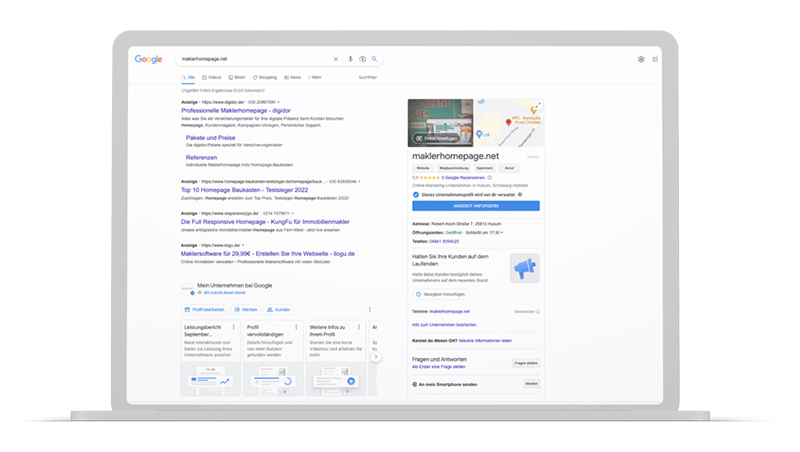Screen dimensions: 800x452
Task: Open the 5 Google-Rezensionen link
Action: 463,178
